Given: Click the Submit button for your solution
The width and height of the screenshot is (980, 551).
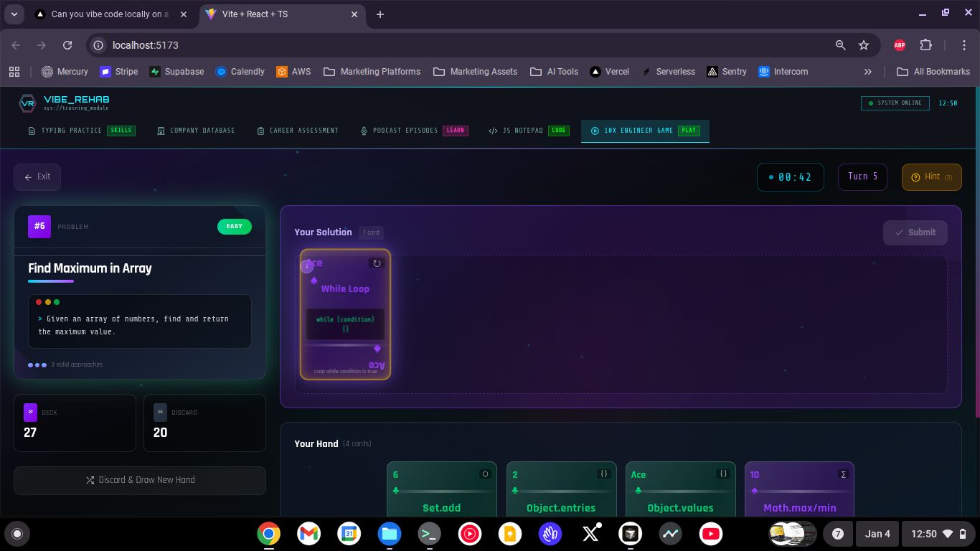Looking at the screenshot, I should pyautogui.click(x=915, y=232).
